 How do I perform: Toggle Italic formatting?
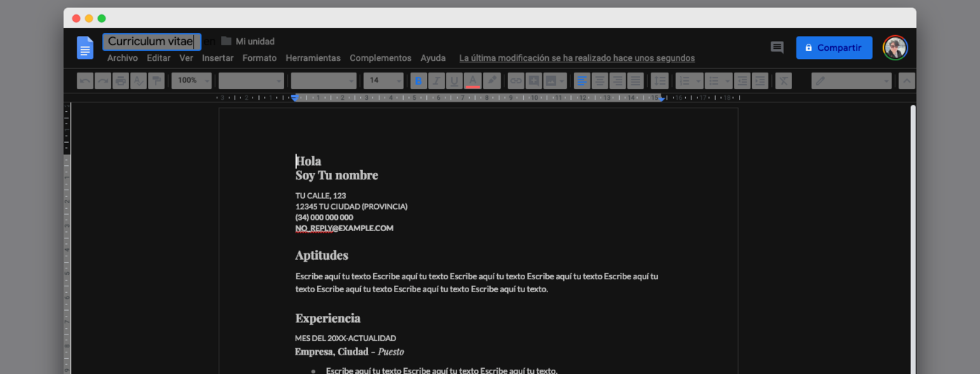tap(436, 81)
